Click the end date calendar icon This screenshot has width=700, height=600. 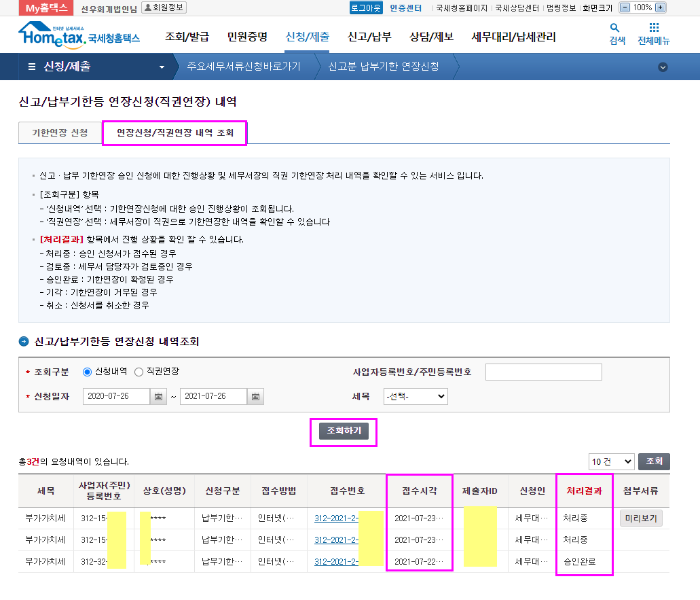[255, 396]
